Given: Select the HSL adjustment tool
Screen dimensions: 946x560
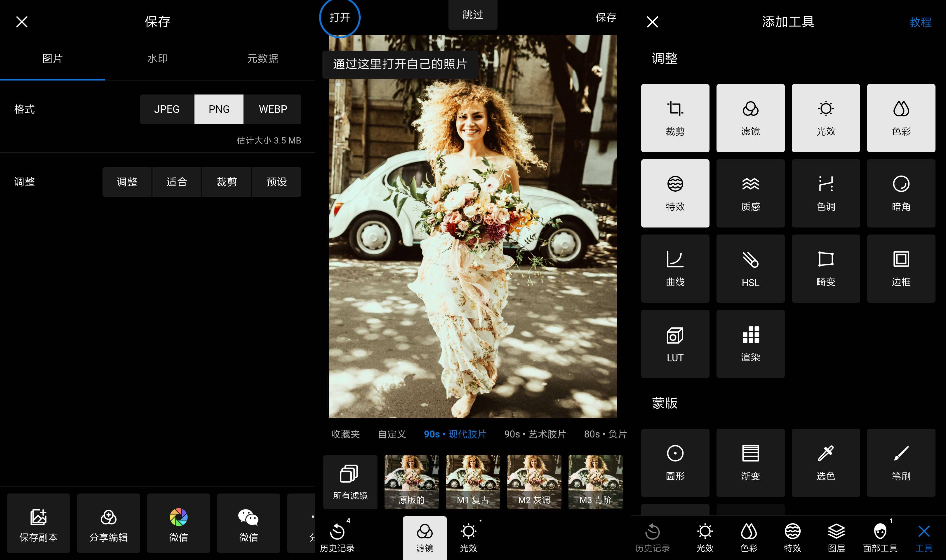Looking at the screenshot, I should (x=750, y=268).
